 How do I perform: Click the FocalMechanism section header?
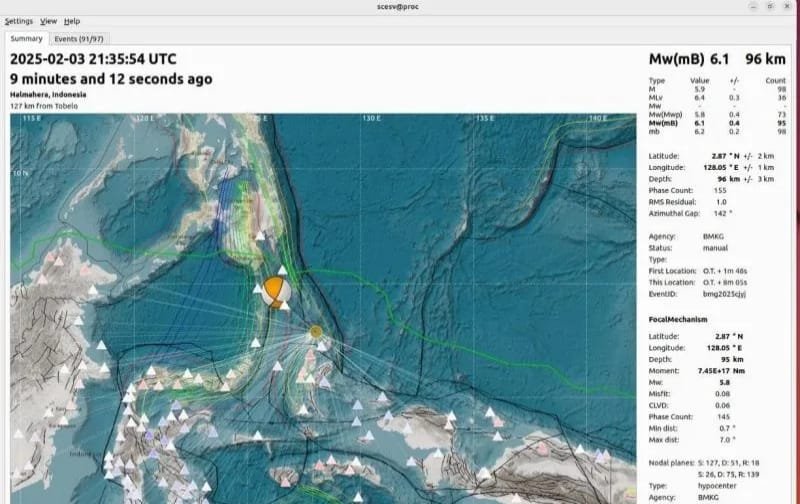(x=678, y=319)
